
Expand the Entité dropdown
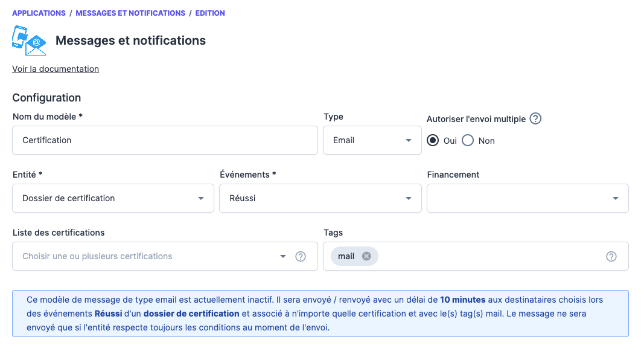tap(113, 199)
